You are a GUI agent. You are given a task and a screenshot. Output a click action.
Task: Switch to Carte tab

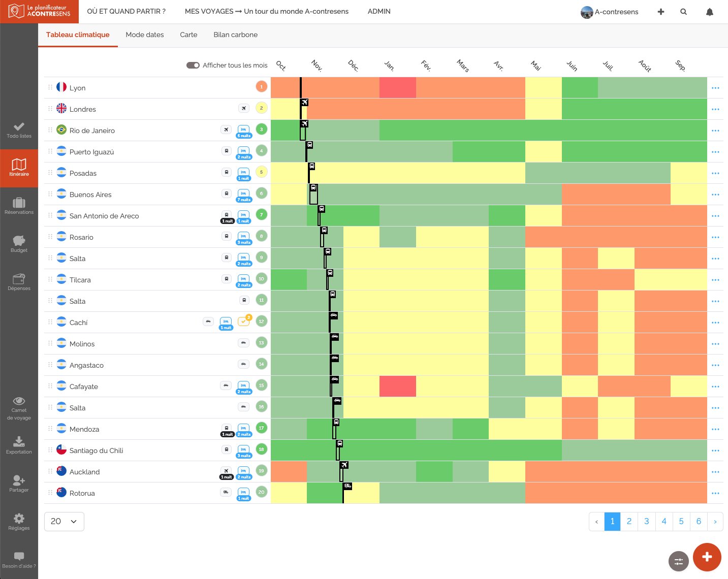click(188, 35)
